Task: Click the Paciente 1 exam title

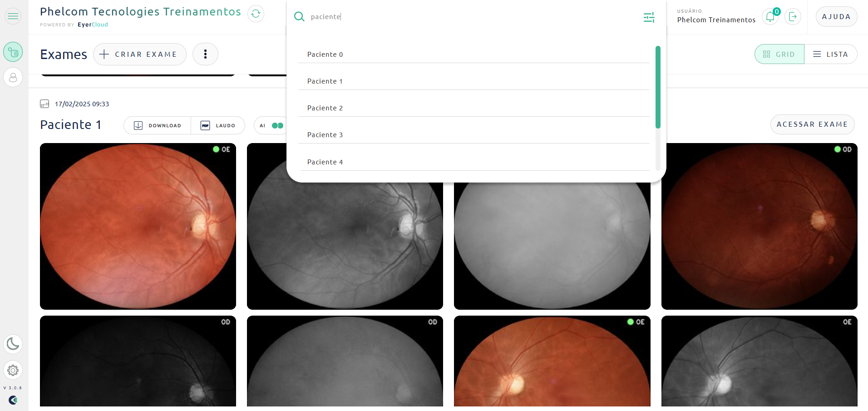Action: 70,125
